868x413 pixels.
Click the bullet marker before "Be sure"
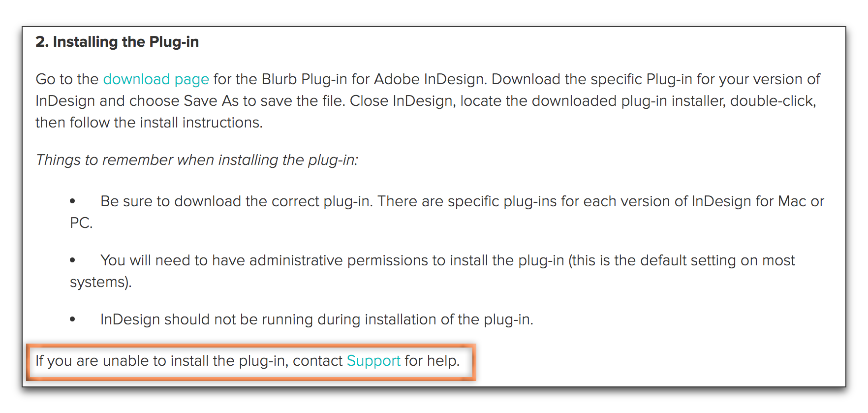(73, 201)
